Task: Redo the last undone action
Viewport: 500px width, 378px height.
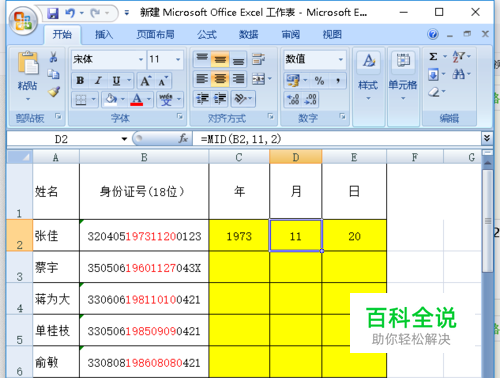Action: point(95,13)
